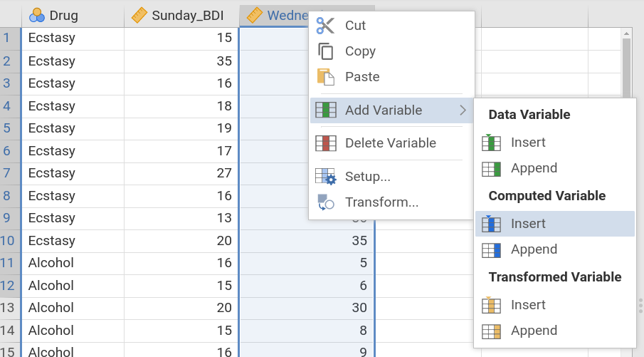This screenshot has height=357, width=644.
Task: Click the Transform icon
Action: (x=326, y=202)
